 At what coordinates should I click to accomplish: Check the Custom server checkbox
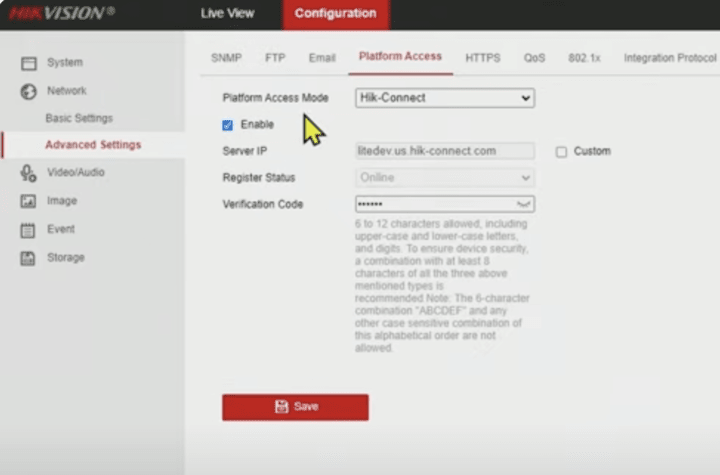tap(561, 152)
